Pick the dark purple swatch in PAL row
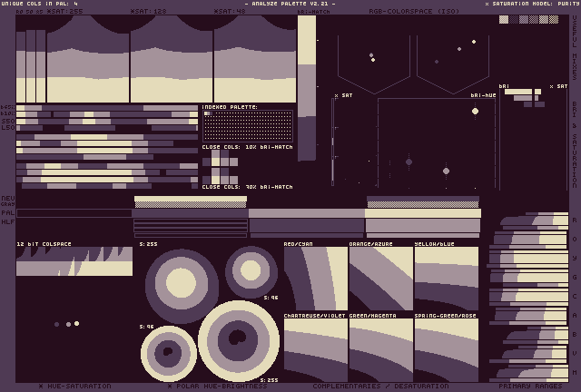The image size is (581, 392). click(190, 213)
